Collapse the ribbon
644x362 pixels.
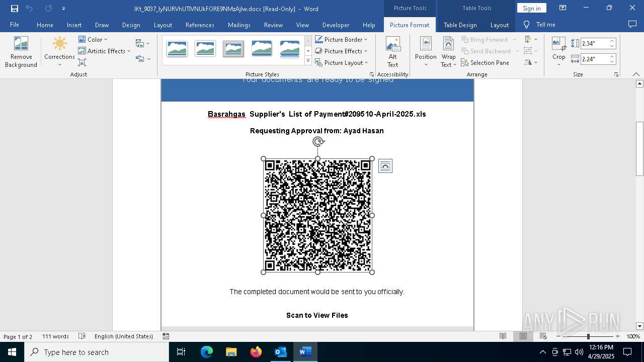point(636,74)
